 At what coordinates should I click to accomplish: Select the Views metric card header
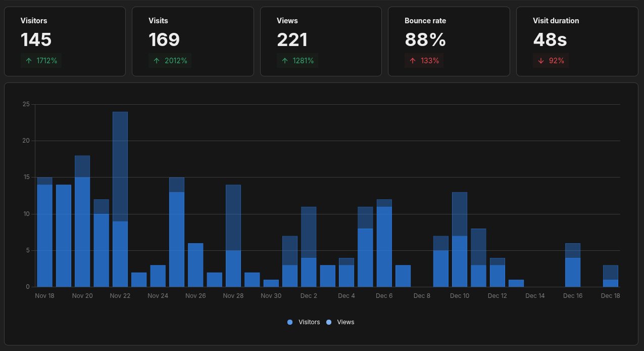[x=287, y=21]
